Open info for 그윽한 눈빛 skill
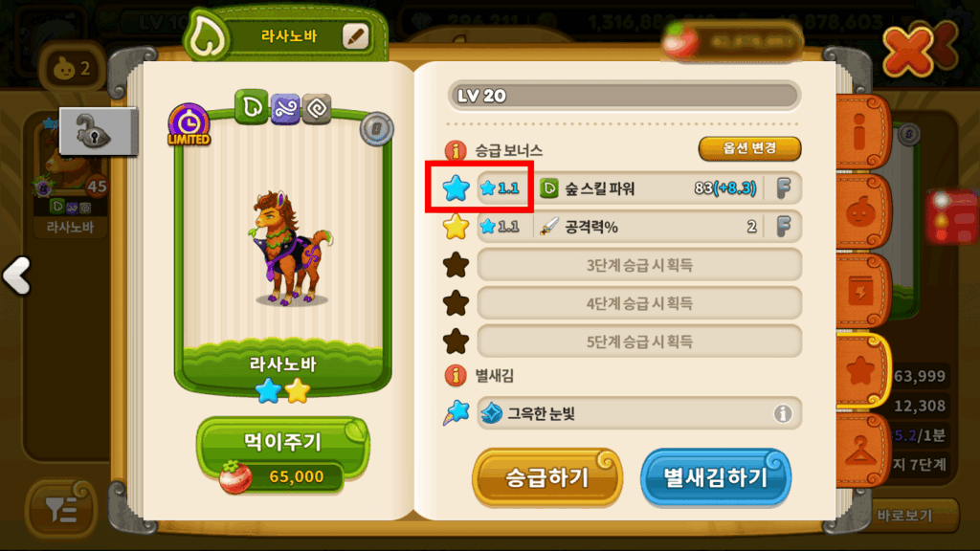980x551 pixels. click(x=783, y=413)
